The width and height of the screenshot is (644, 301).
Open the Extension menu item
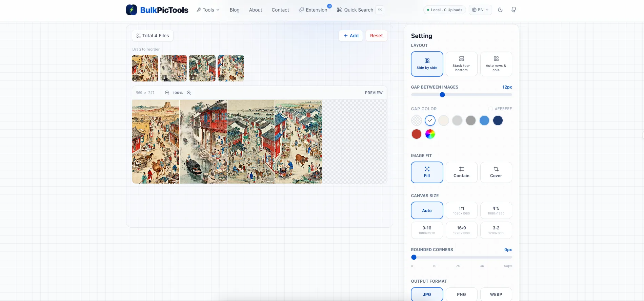tap(313, 10)
